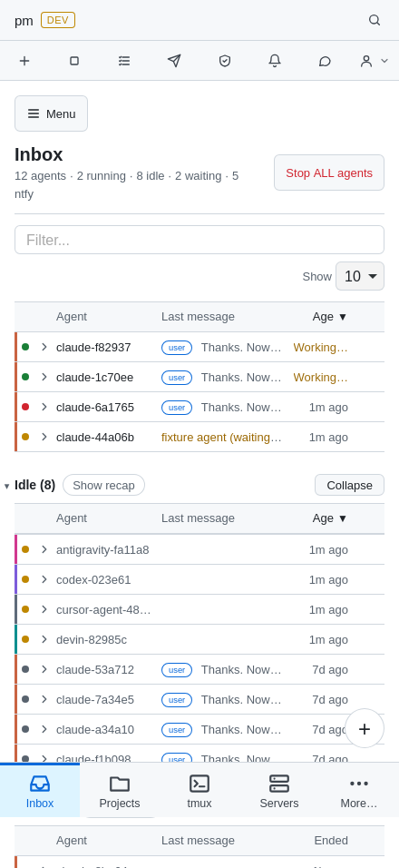Screen dimensions: 399x868
Task: Click the Show recap button
Action: coord(104,485)
